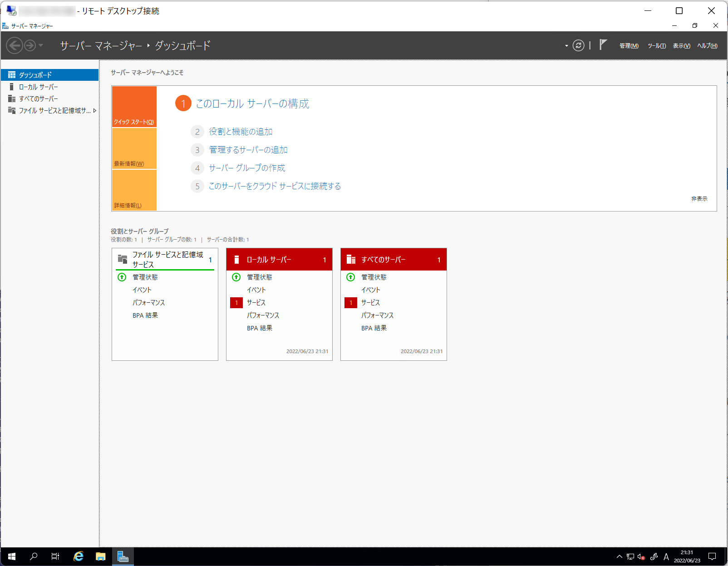Screen dimensions: 728x566
Task: Click 役割と機能の追加 link
Action: [241, 132]
